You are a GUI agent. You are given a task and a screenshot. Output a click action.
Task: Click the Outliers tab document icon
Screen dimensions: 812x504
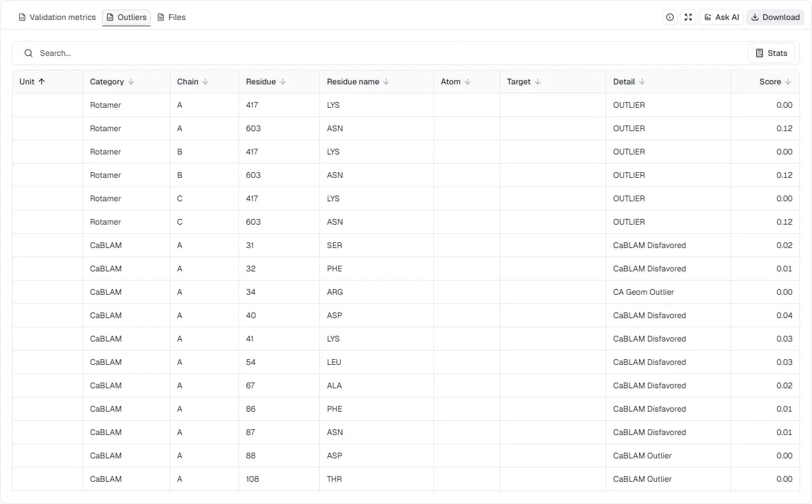[x=110, y=17]
